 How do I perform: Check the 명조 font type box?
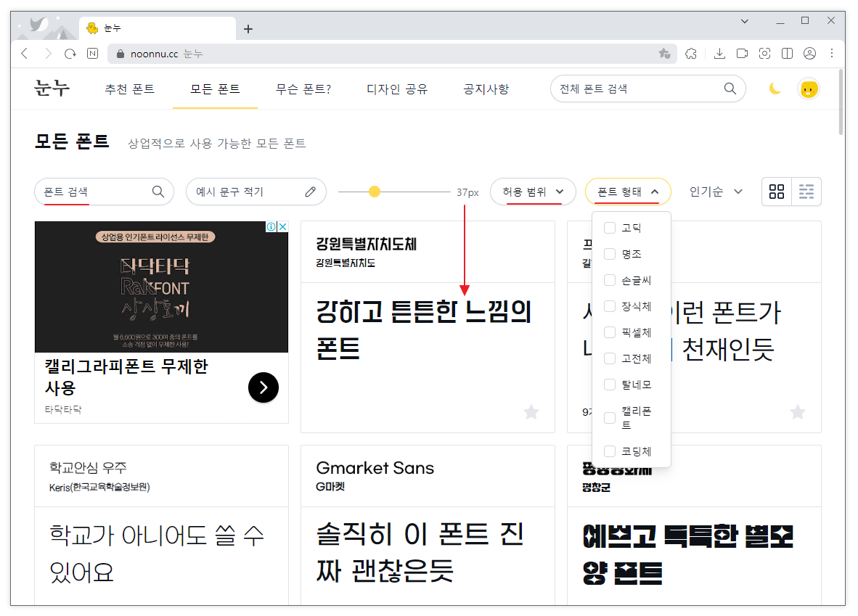tap(610, 254)
